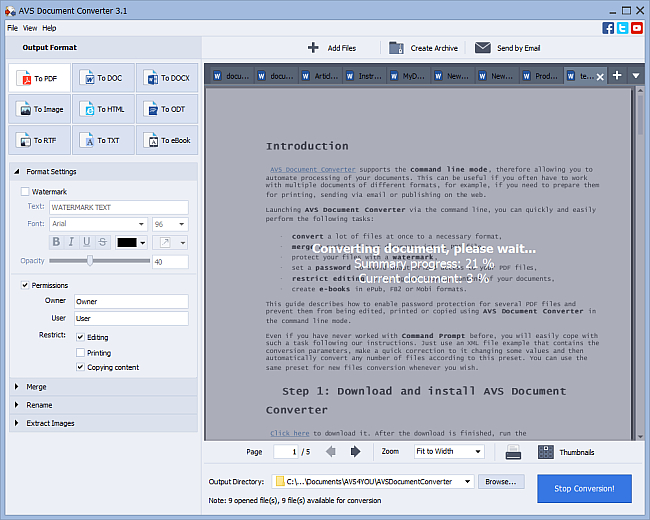Expand the Merge section

tap(104, 386)
